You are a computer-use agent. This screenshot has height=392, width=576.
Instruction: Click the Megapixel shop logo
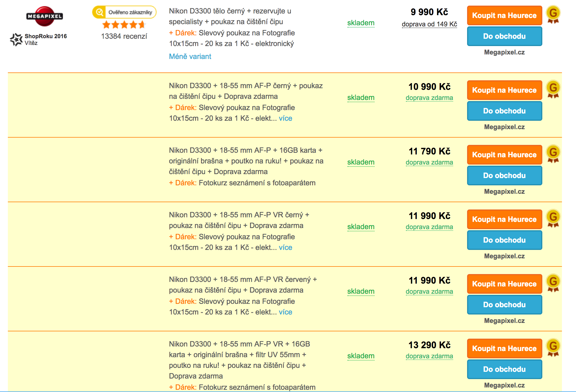pyautogui.click(x=44, y=16)
